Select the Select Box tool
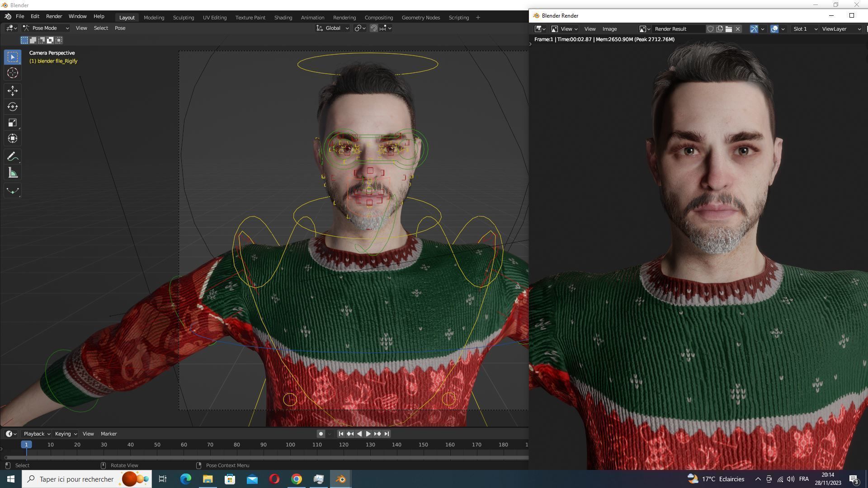Image resolution: width=868 pixels, height=488 pixels. [x=13, y=57]
